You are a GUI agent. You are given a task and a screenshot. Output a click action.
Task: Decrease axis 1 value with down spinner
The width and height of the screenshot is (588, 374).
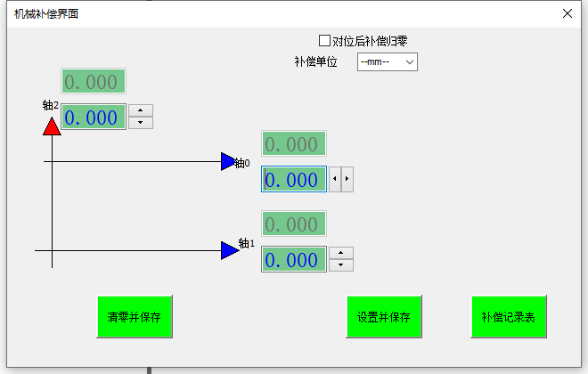coord(341,265)
